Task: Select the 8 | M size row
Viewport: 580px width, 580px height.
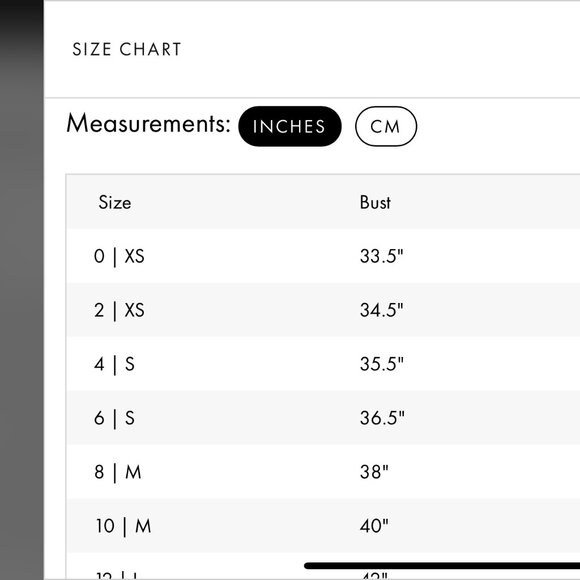Action: coord(323,472)
